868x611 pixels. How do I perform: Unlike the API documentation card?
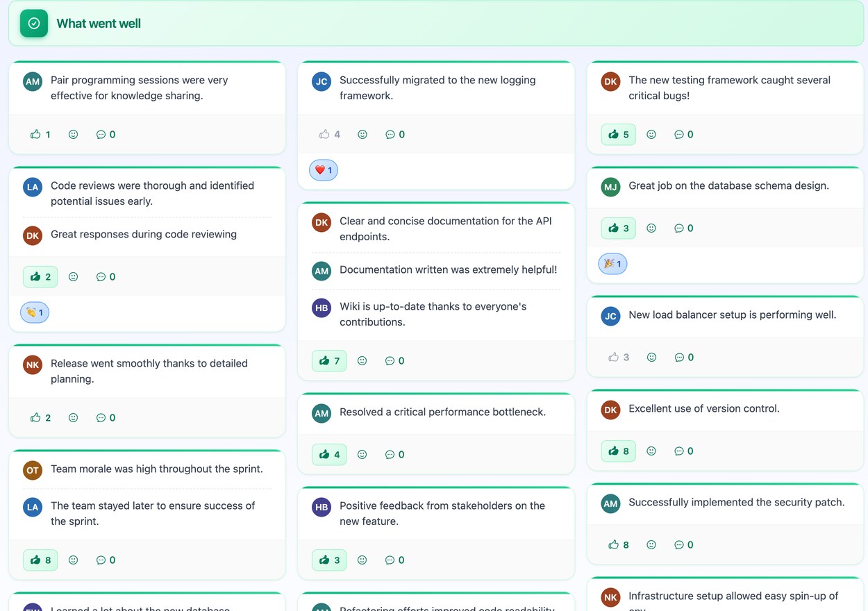point(329,361)
